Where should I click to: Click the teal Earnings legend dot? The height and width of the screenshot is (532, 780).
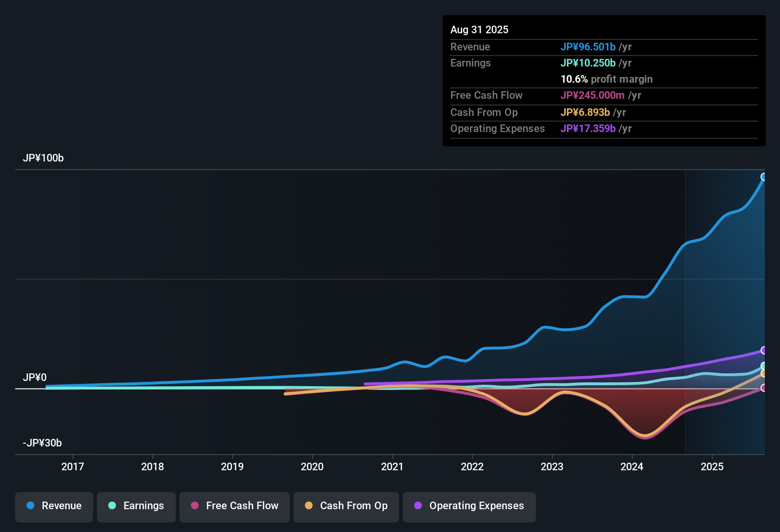[x=112, y=506]
